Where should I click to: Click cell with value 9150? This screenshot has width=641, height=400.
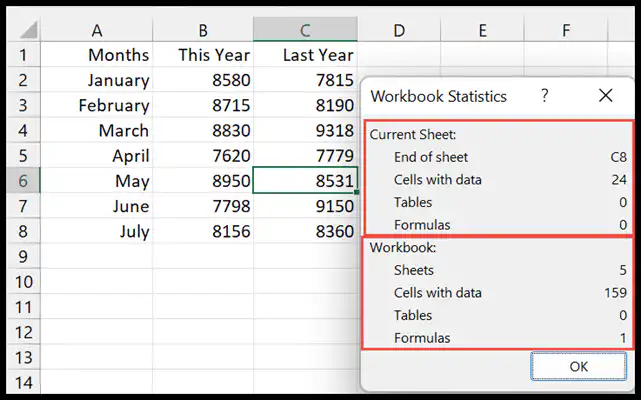(305, 206)
